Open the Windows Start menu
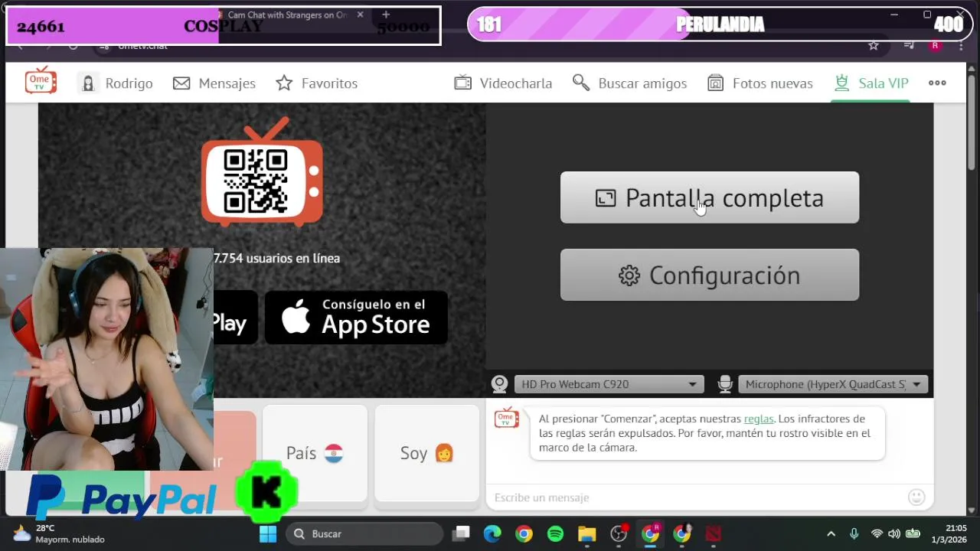Viewport: 980px width, 551px height. [268, 533]
